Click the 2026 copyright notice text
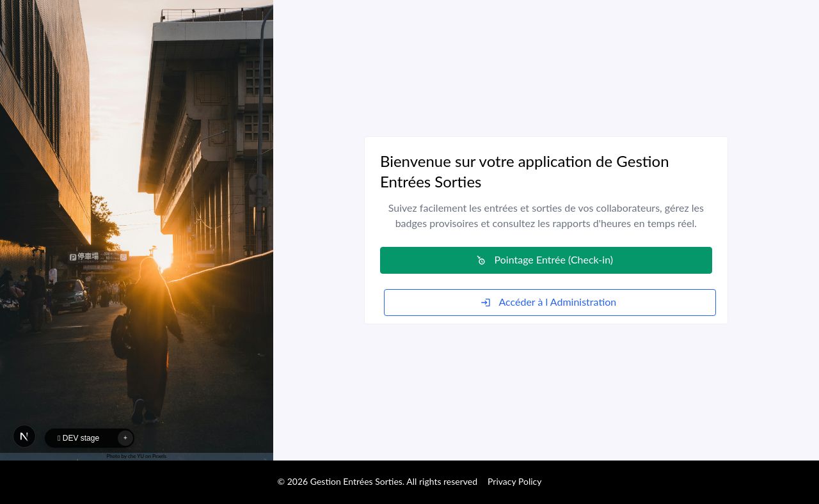 pyautogui.click(x=340, y=482)
